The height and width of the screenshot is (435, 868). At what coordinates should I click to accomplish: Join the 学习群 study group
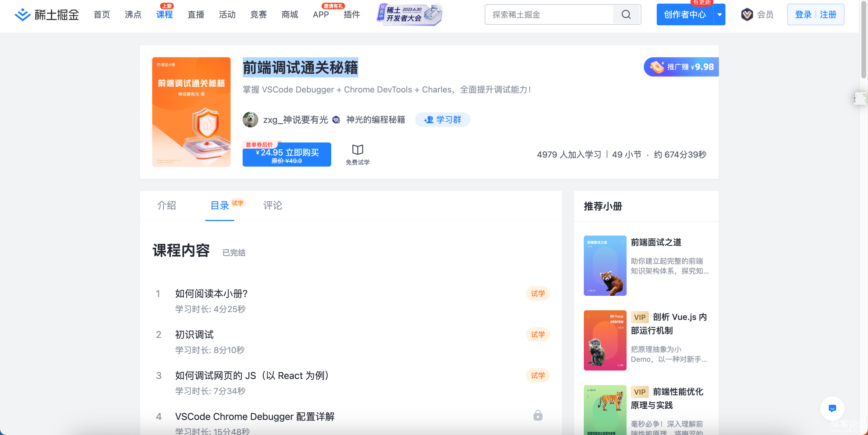[442, 120]
